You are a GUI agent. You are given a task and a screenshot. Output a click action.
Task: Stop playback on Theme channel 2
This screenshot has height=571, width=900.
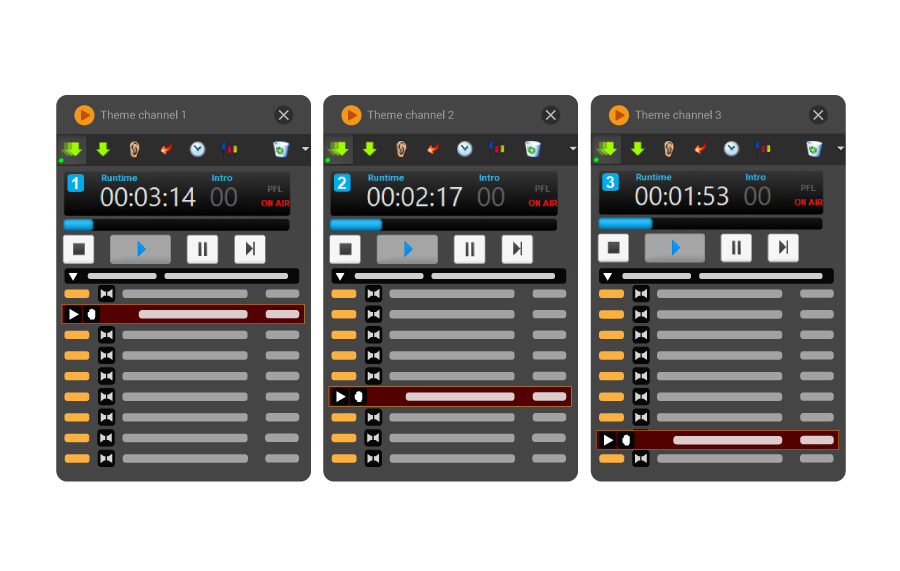click(x=346, y=249)
